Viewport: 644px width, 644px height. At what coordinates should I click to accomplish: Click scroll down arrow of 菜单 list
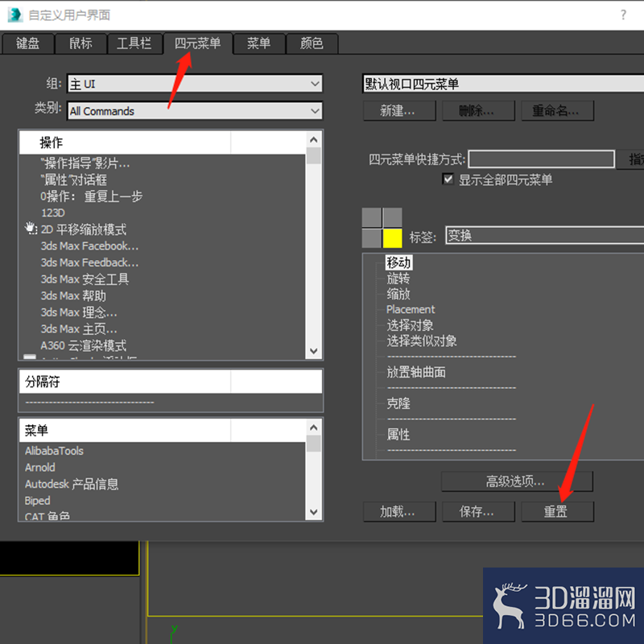[314, 512]
